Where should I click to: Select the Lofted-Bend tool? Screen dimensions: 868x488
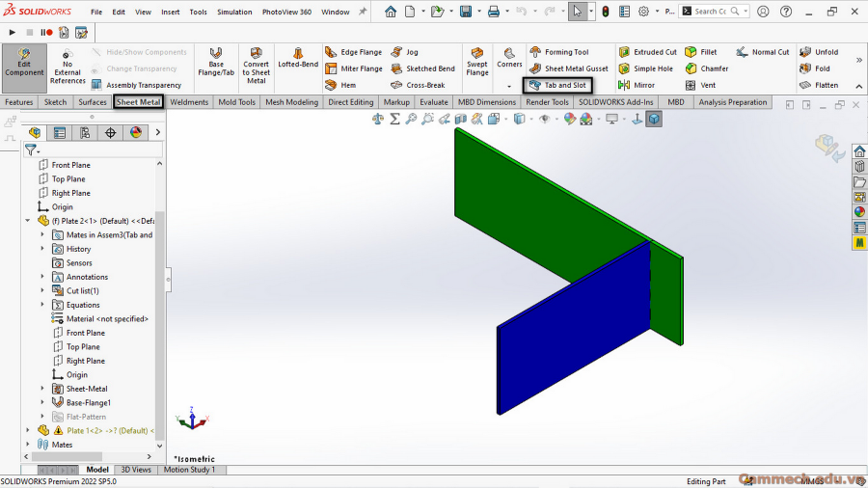point(298,58)
